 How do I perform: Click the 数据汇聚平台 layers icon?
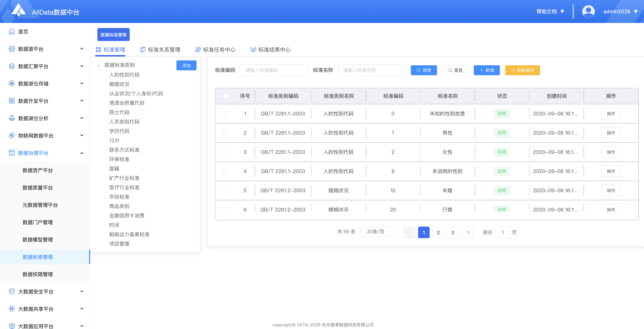click(x=12, y=66)
